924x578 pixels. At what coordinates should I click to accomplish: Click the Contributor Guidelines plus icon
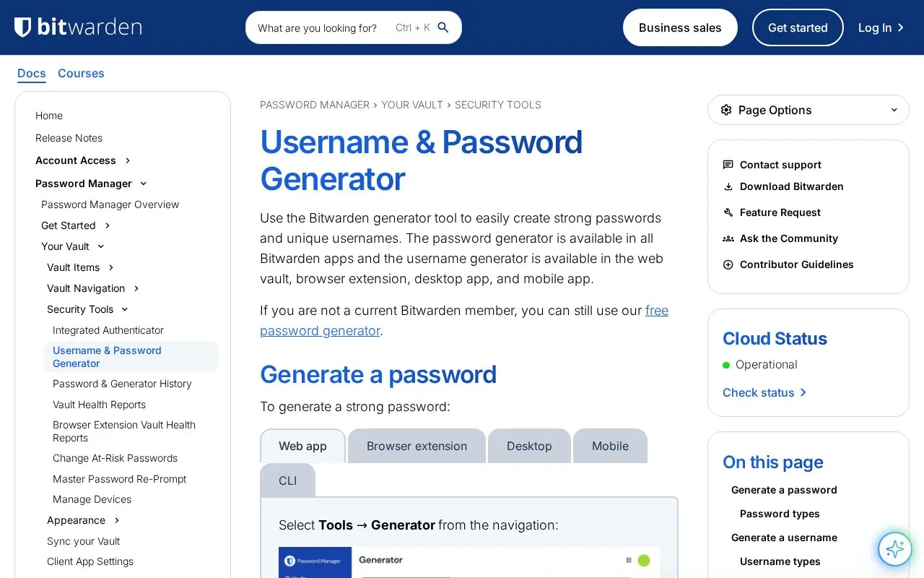[728, 264]
